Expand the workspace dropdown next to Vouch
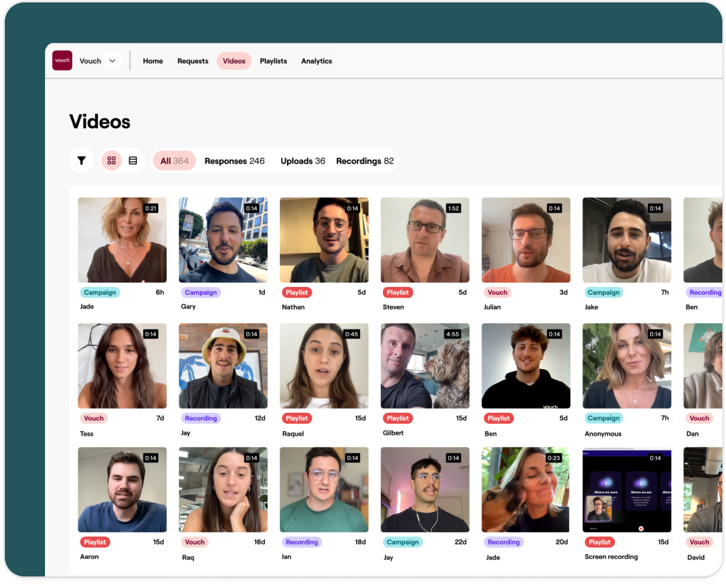 [112, 61]
